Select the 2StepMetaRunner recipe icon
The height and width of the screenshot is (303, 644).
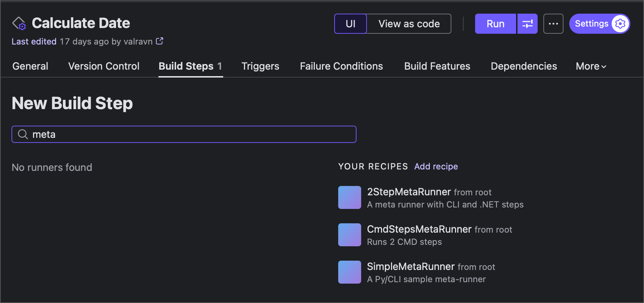click(349, 197)
